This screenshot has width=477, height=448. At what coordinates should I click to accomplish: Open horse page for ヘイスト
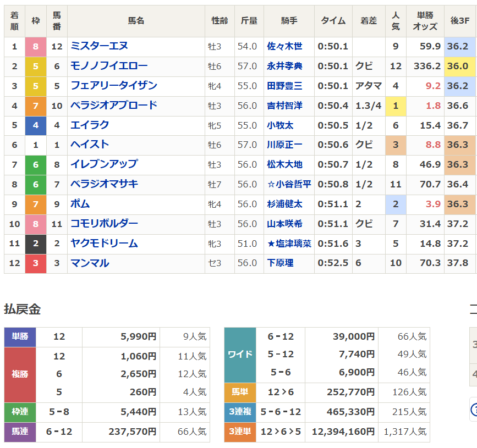tap(90, 145)
